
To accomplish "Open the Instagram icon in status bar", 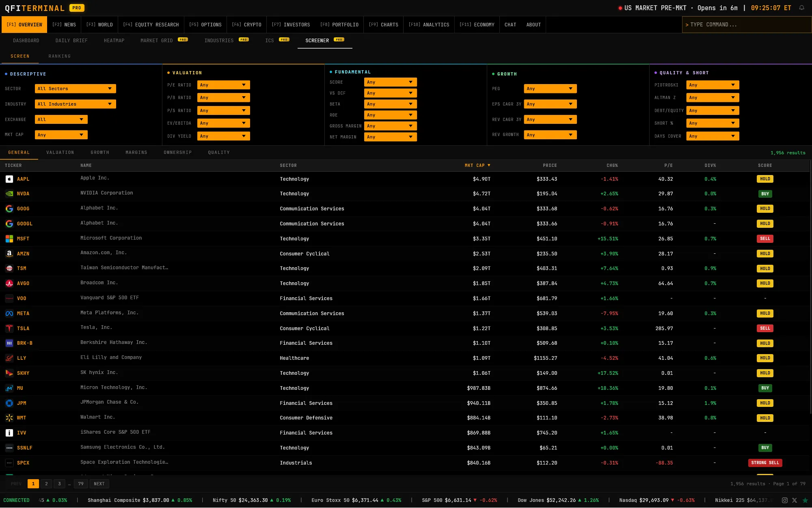I will point(785,500).
